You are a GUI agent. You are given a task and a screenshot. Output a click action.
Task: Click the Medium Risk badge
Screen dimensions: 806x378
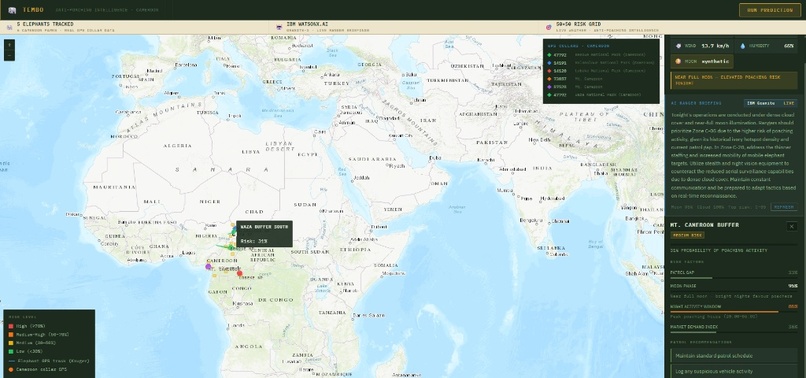pyautogui.click(x=687, y=235)
